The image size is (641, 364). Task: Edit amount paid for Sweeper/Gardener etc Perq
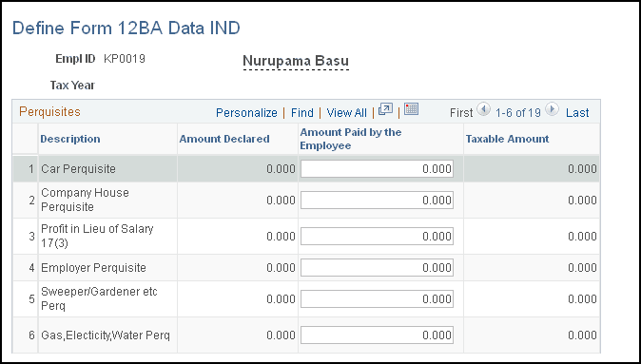click(x=377, y=299)
